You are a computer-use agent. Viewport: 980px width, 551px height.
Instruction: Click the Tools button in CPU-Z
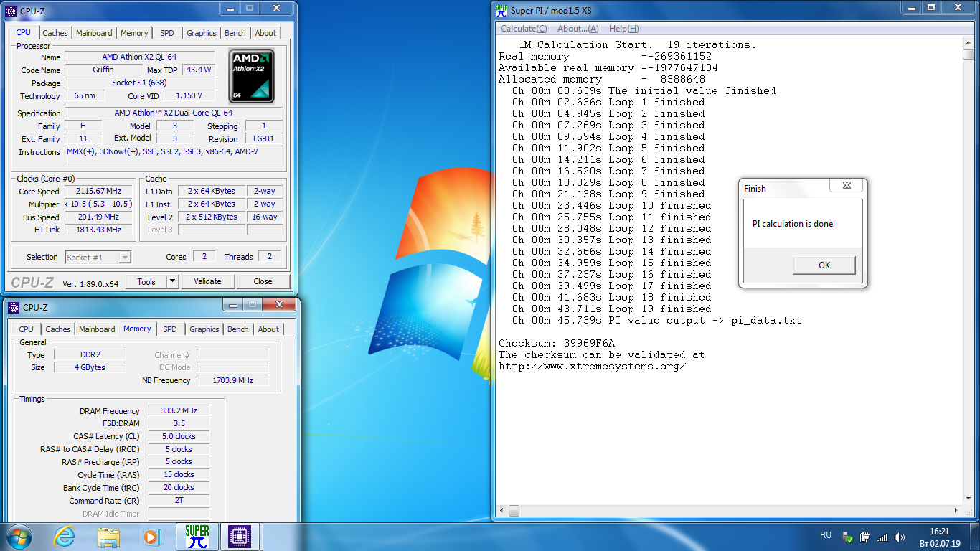click(x=146, y=281)
